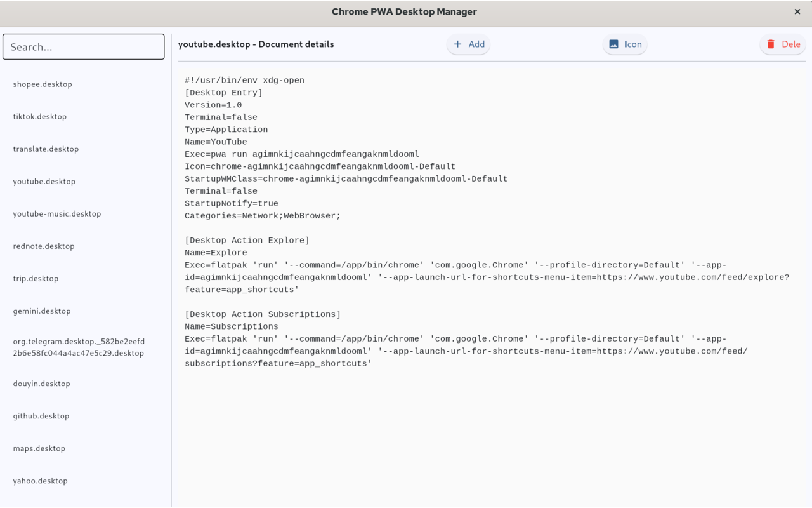
Task: Click the Exec=pwa run line in document text
Action: [x=302, y=154]
